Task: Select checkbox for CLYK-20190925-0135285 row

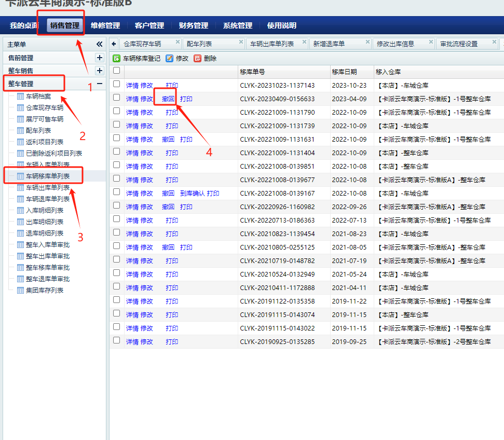Action: click(x=117, y=341)
